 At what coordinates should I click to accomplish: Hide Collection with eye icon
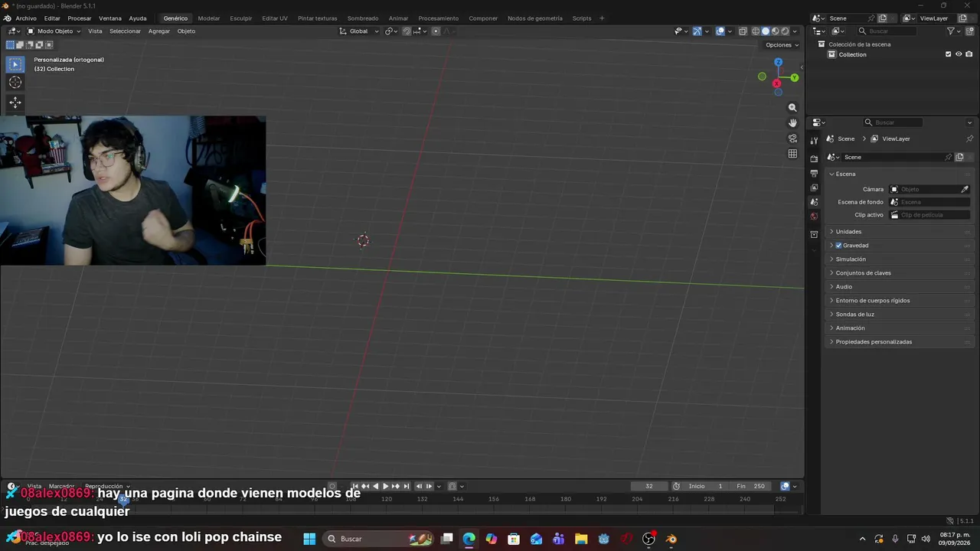coord(959,54)
